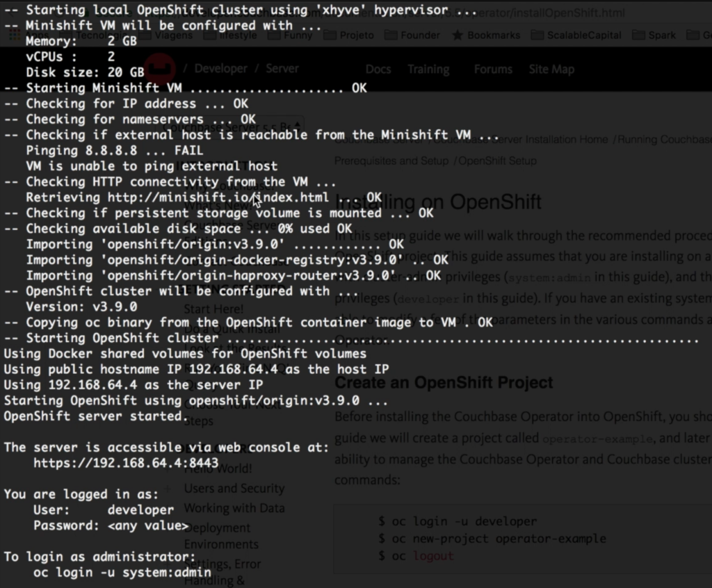Click the Developer breadcrumb beside the logo

point(220,68)
